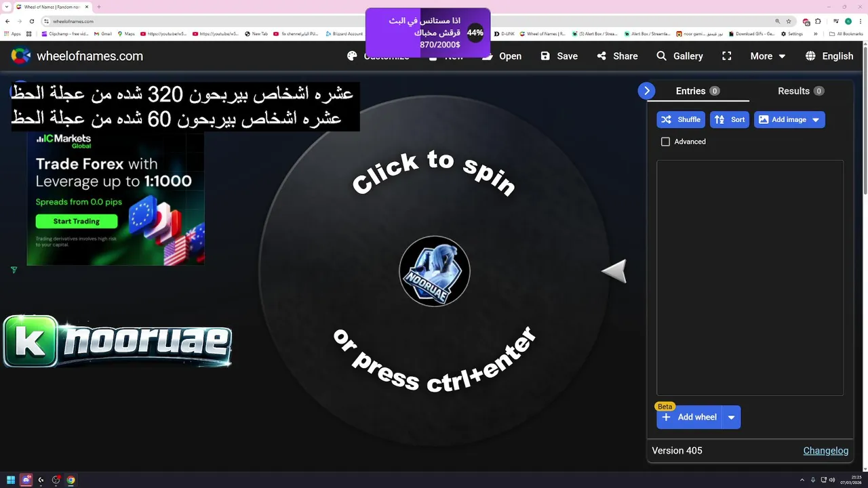Open the media controls icon in toolbar
This screenshot has width=868, height=488.
(x=835, y=21)
